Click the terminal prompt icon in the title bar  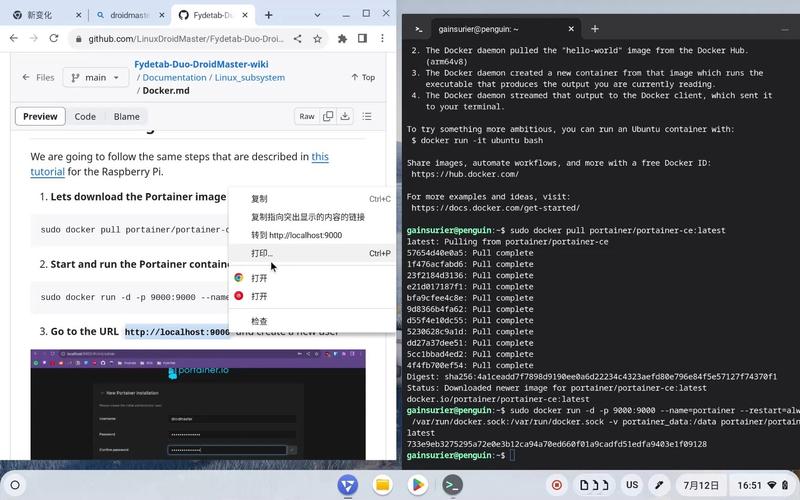click(419, 29)
